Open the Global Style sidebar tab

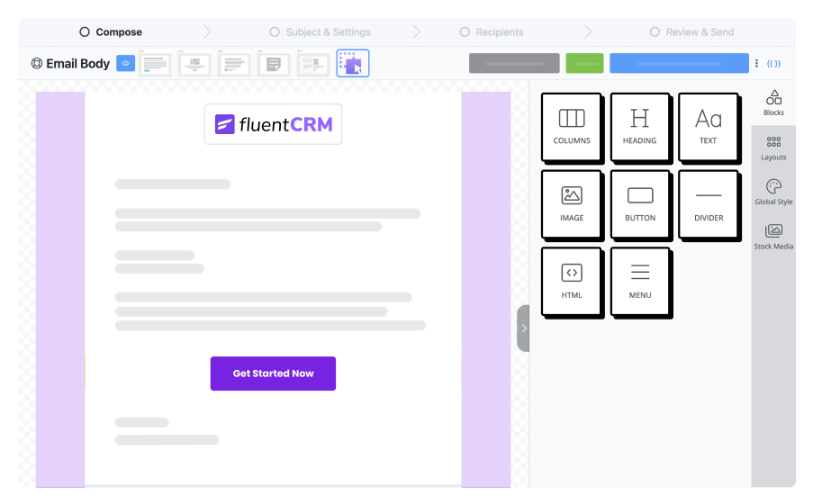[773, 193]
